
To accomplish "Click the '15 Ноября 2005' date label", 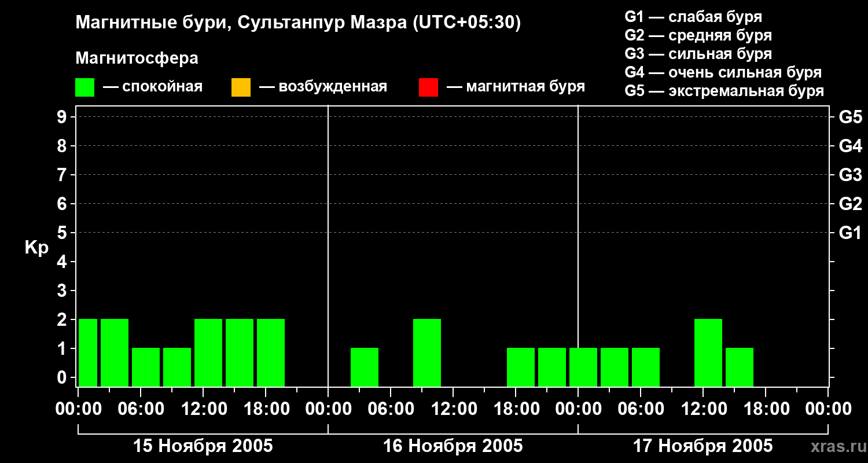I will click(x=203, y=446).
